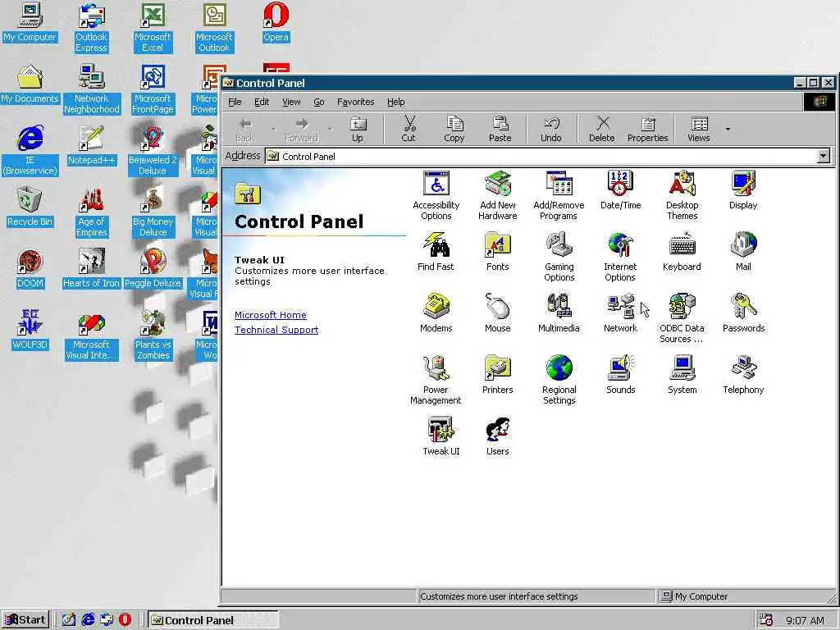Select the Modems icon

coord(436,313)
